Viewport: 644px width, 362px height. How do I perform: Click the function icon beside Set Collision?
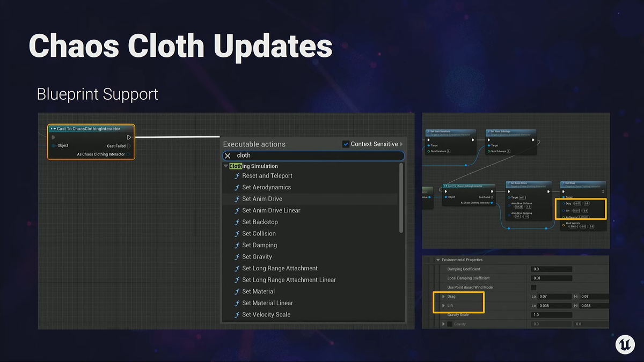click(x=237, y=234)
